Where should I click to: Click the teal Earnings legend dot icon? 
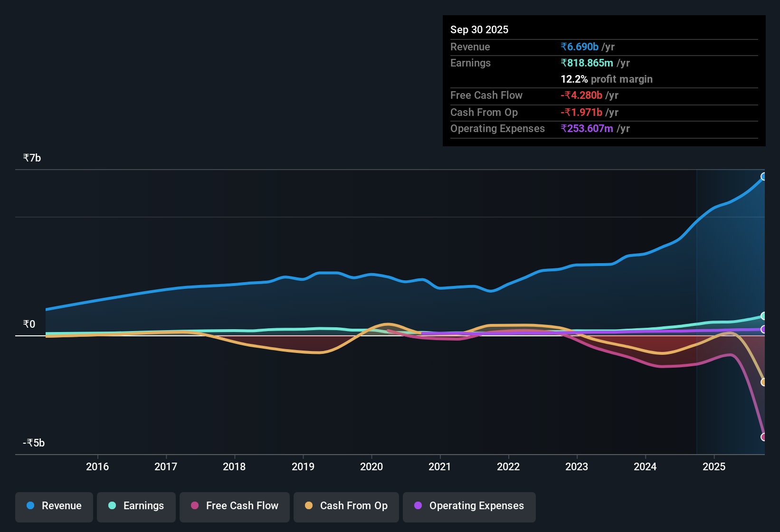click(112, 506)
